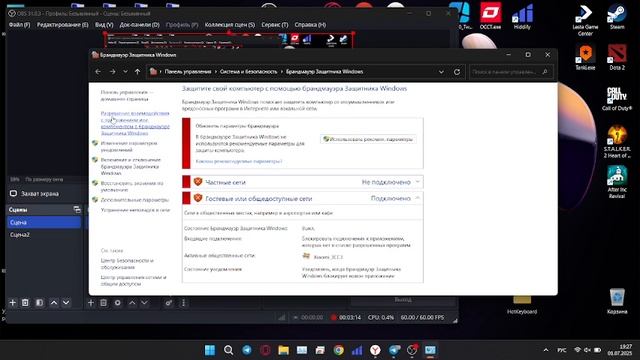Open OBS scene filters button
The width and height of the screenshot is (640, 360).
[39, 303]
